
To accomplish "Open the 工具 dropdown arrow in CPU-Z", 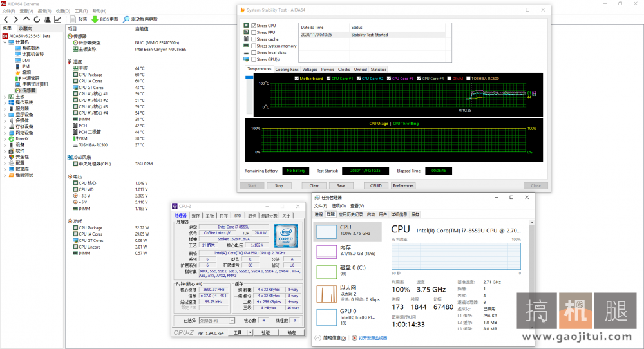I will (250, 332).
